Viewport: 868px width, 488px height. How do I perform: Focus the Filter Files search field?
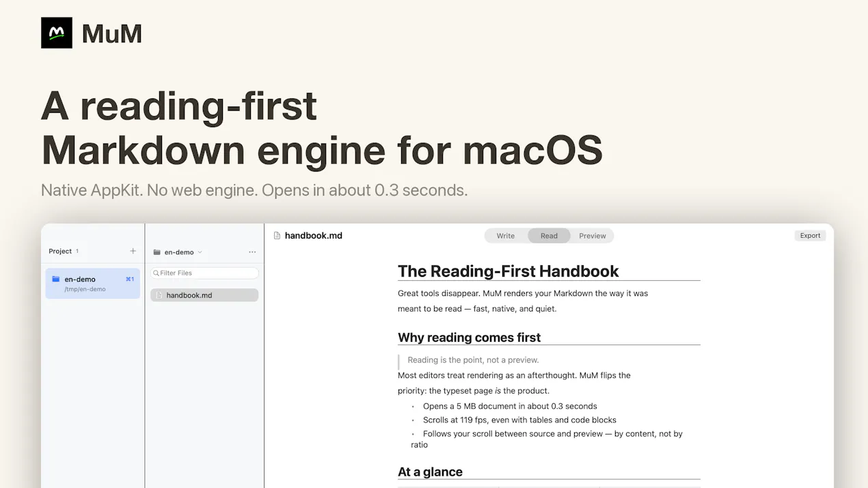point(204,273)
